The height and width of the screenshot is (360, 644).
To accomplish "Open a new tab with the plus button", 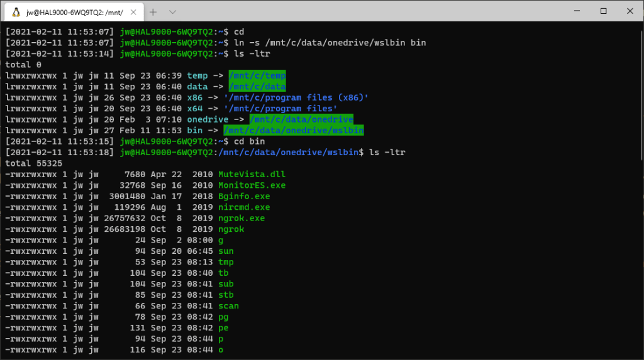I will pyautogui.click(x=153, y=12).
